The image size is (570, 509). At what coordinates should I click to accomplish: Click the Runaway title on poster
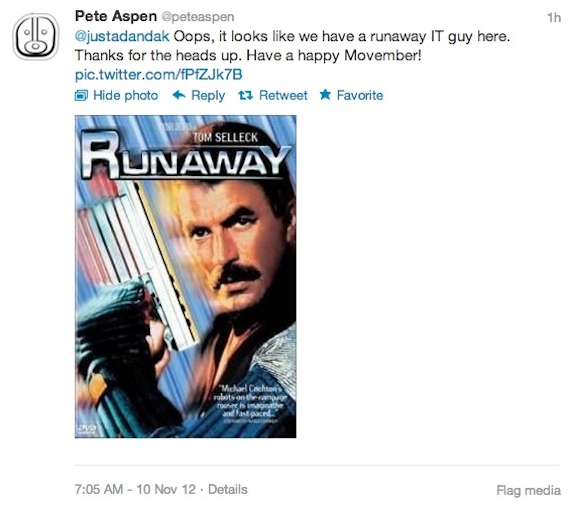[185, 156]
